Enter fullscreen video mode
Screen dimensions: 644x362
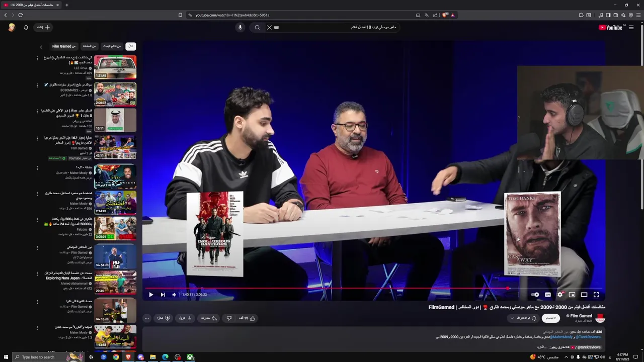point(596,295)
